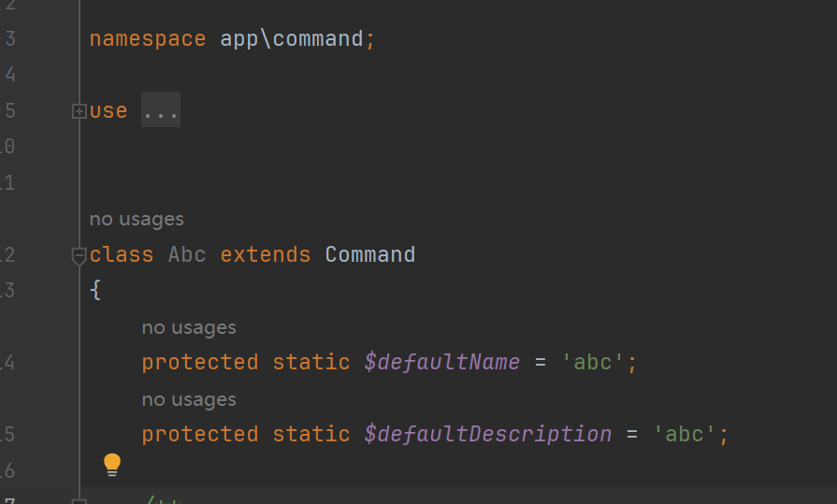Click the app\command namespace path
Viewport: 837px width, 504px height.
[292, 38]
